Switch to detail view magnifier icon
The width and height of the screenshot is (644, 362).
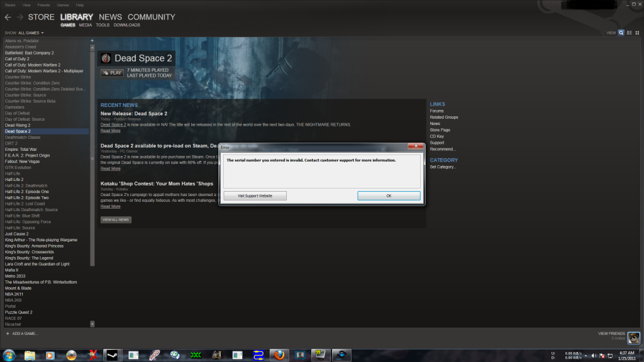(x=621, y=33)
